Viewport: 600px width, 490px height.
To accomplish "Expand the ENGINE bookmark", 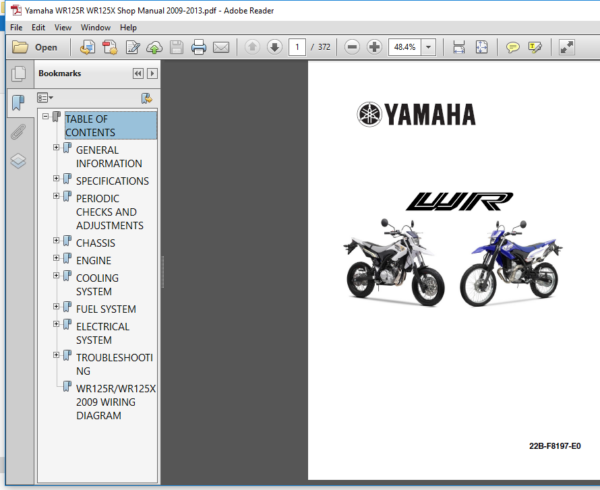I will pos(56,258).
